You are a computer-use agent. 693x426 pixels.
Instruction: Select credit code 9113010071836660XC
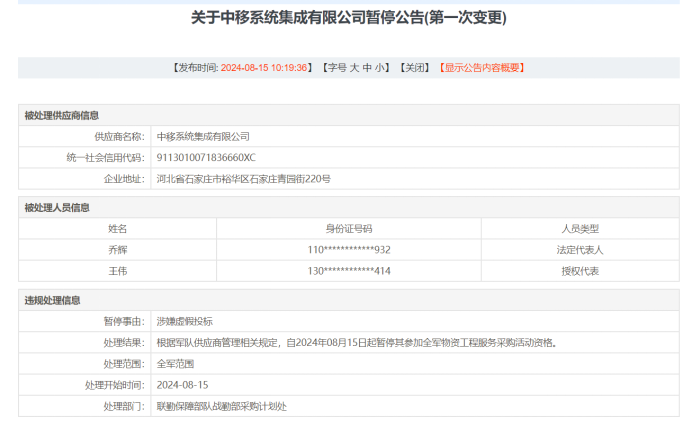coord(206,158)
